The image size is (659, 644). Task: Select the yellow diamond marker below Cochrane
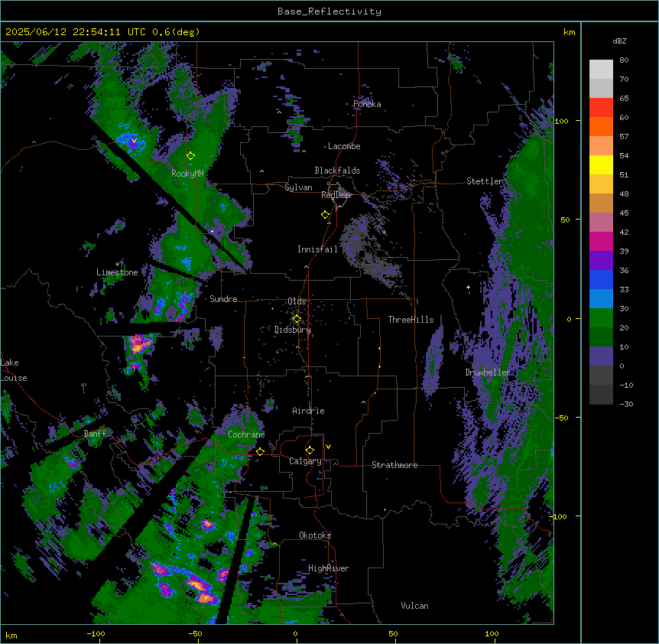click(260, 451)
